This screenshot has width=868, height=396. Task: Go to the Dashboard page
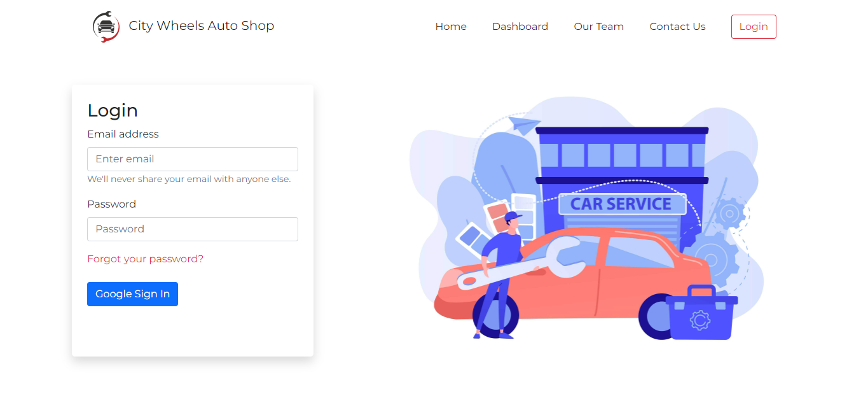pos(520,27)
